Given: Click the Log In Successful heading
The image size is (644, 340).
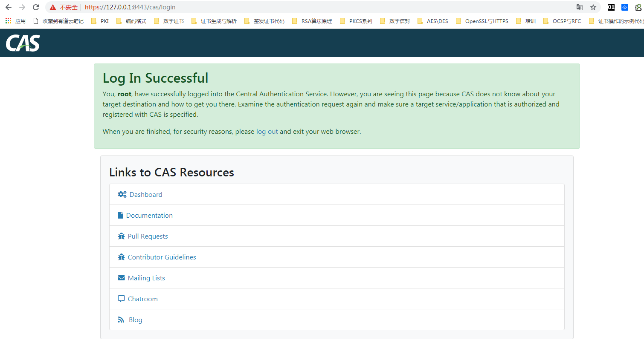Looking at the screenshot, I should [156, 78].
